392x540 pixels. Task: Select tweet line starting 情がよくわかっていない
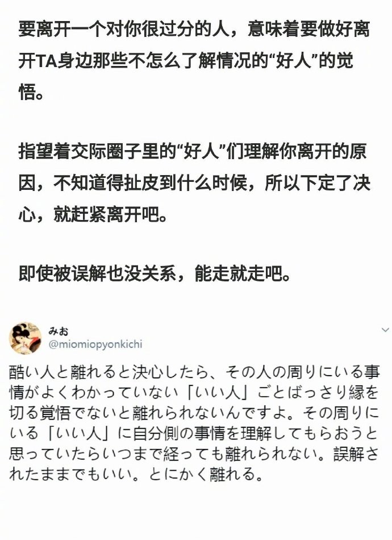click(x=194, y=393)
